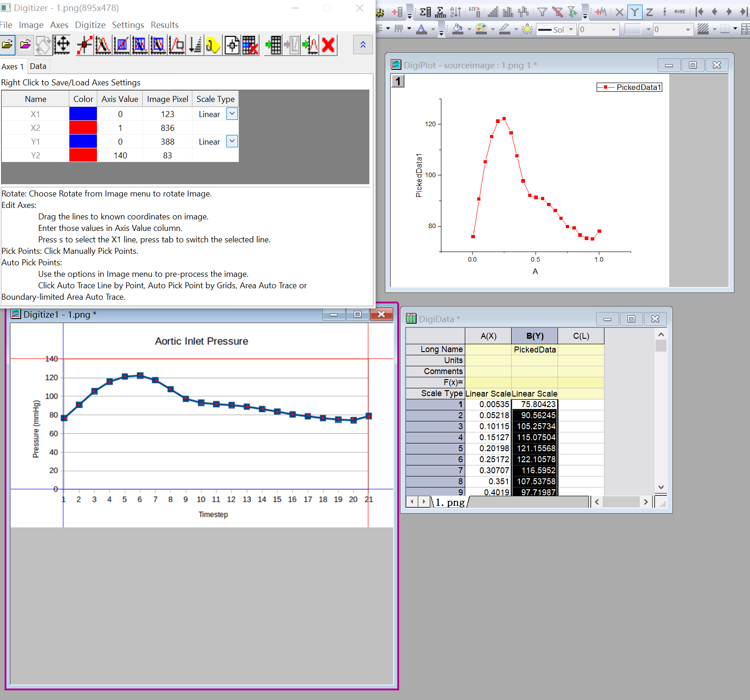Click the red plus Add Column icon
The image size is (750, 700).
(398, 12)
